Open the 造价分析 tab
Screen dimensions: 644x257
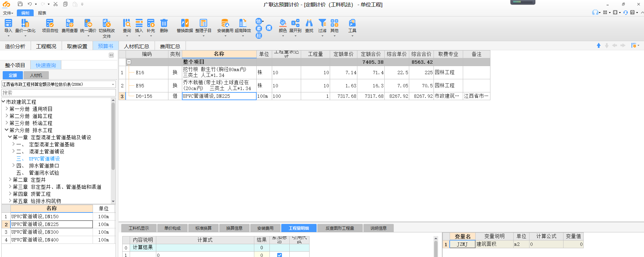pos(15,46)
